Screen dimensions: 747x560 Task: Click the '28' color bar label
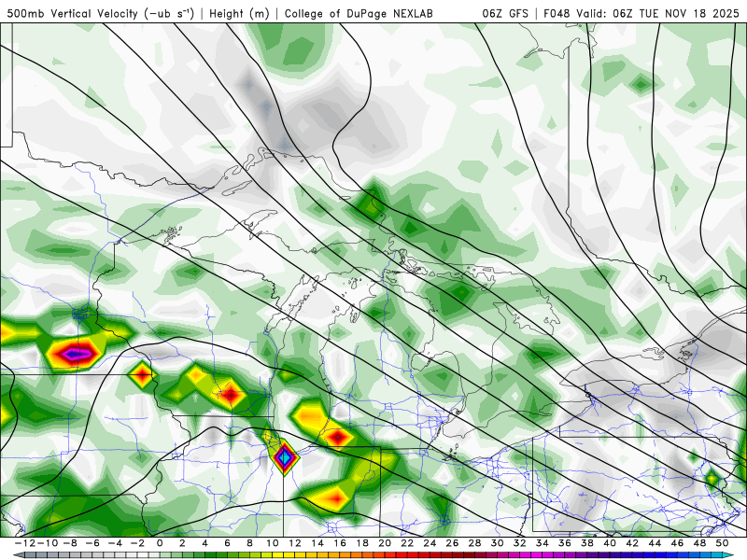pyautogui.click(x=475, y=543)
